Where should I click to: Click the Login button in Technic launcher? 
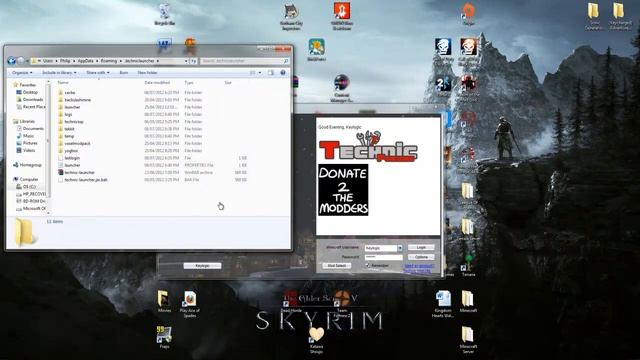click(421, 247)
